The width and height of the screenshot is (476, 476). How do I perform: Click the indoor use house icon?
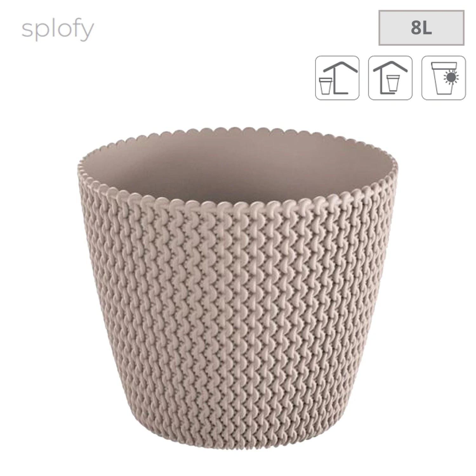coord(390,78)
